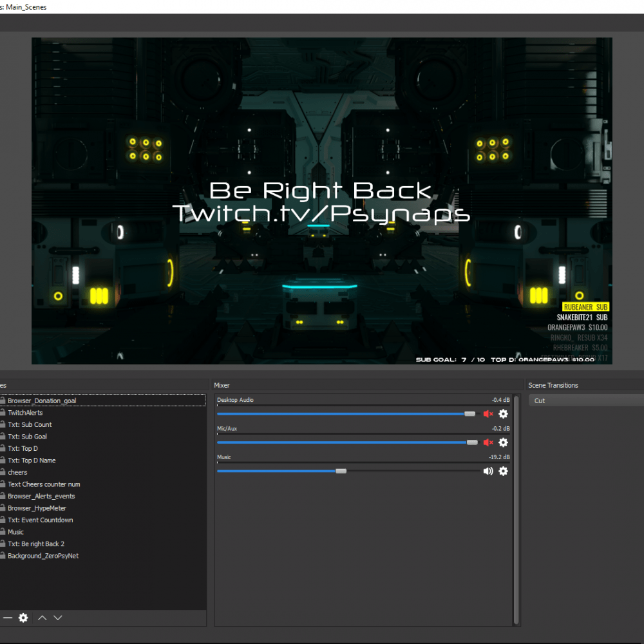
Task: Click the RUBEANER SUB alert in the preview
Action: pos(585,307)
